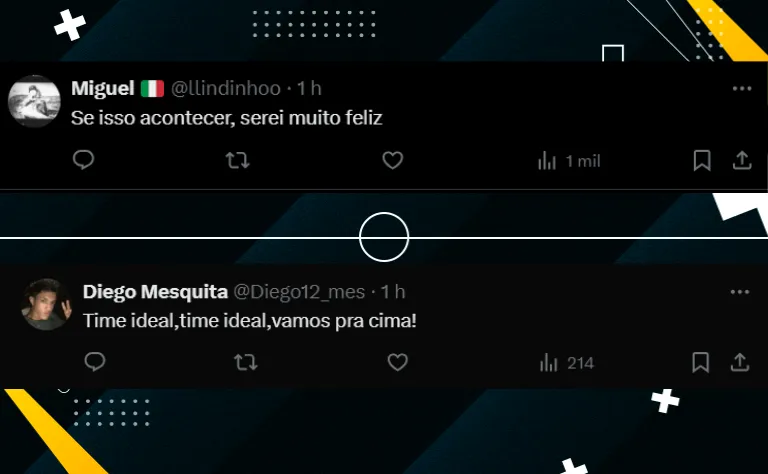
Task: Like Diego Mesquita's tweet
Action: click(397, 362)
